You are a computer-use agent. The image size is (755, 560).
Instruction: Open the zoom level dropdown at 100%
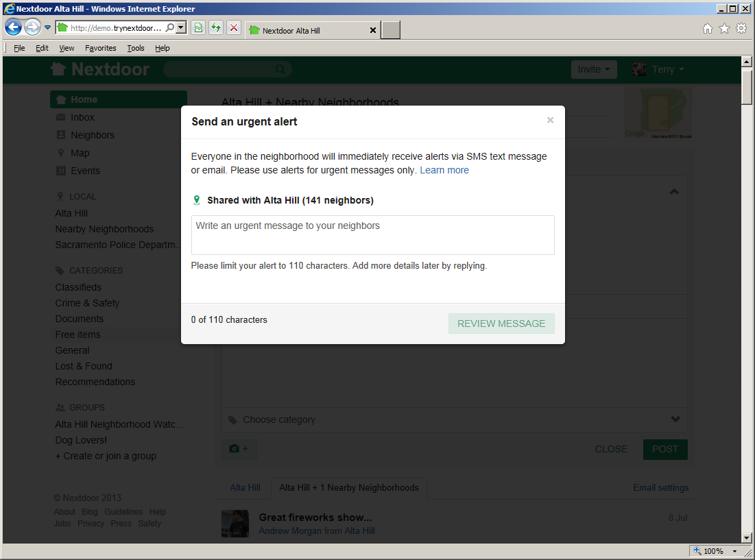[734, 551]
